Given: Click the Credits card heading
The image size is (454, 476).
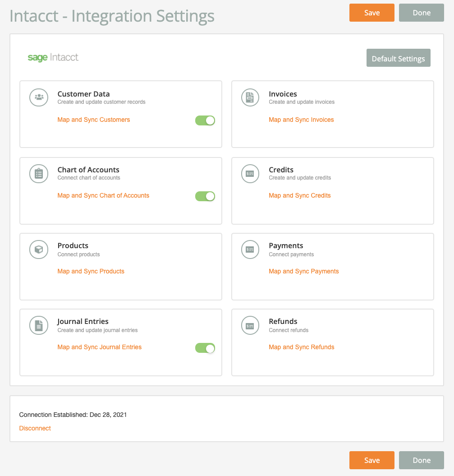Looking at the screenshot, I should pos(281,170).
